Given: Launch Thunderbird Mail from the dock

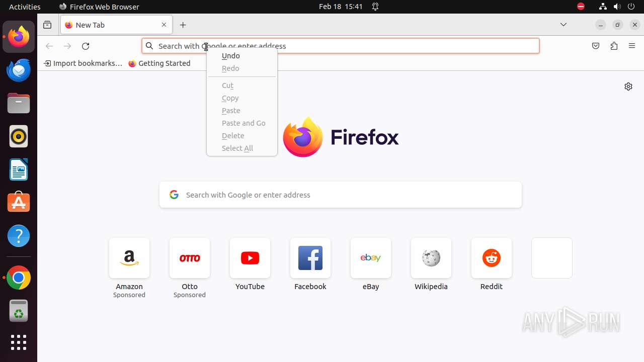Looking at the screenshot, I should tap(19, 70).
